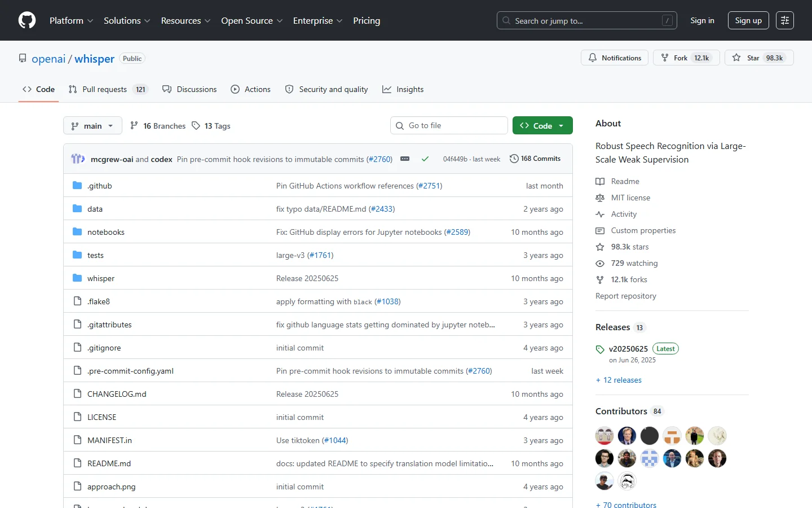812x508 pixels.
Task: Open the Insights tab
Action: coord(410,89)
